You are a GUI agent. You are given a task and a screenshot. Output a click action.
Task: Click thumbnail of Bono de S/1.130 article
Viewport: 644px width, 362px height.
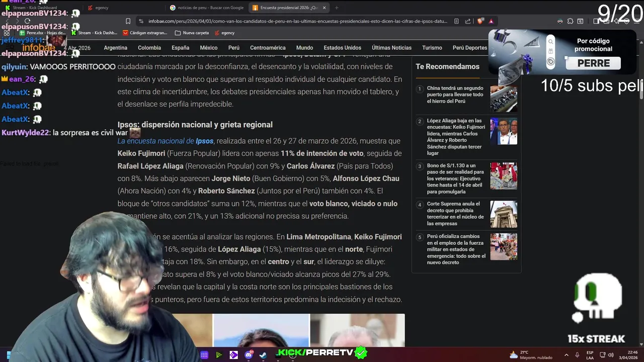tap(504, 176)
